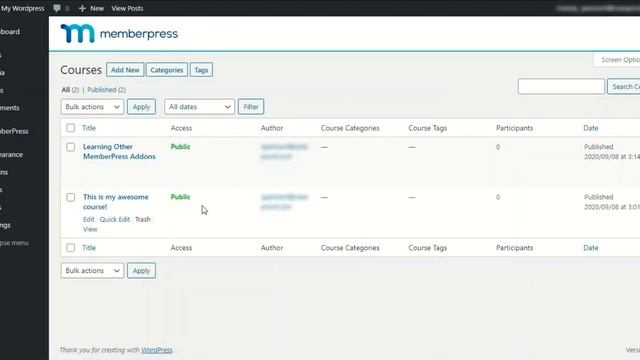Check Learning Other MemberPress Addons row checkbox
The height and width of the screenshot is (360, 640).
[71, 147]
